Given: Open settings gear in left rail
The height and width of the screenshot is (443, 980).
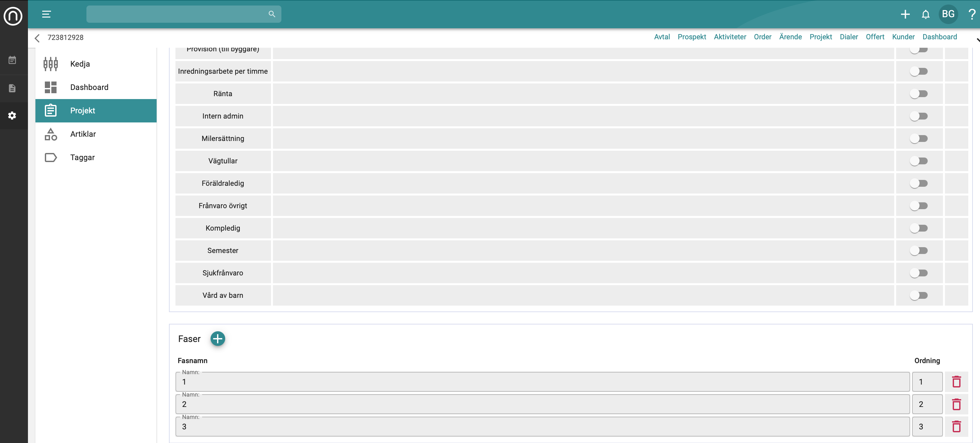Looking at the screenshot, I should tap(12, 116).
